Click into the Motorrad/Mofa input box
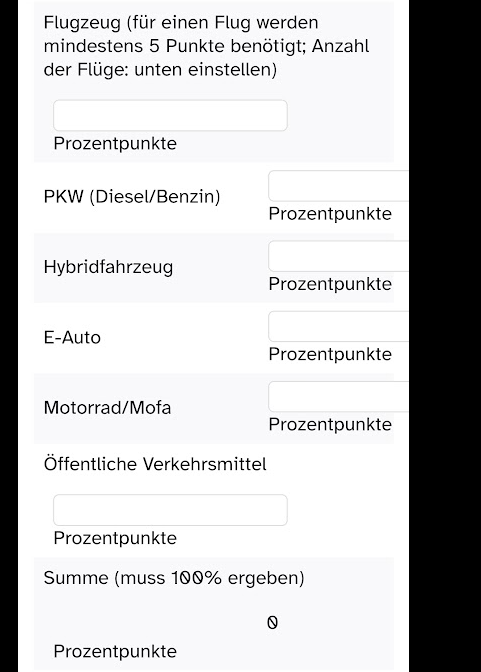The width and height of the screenshot is (481, 672). [338, 396]
